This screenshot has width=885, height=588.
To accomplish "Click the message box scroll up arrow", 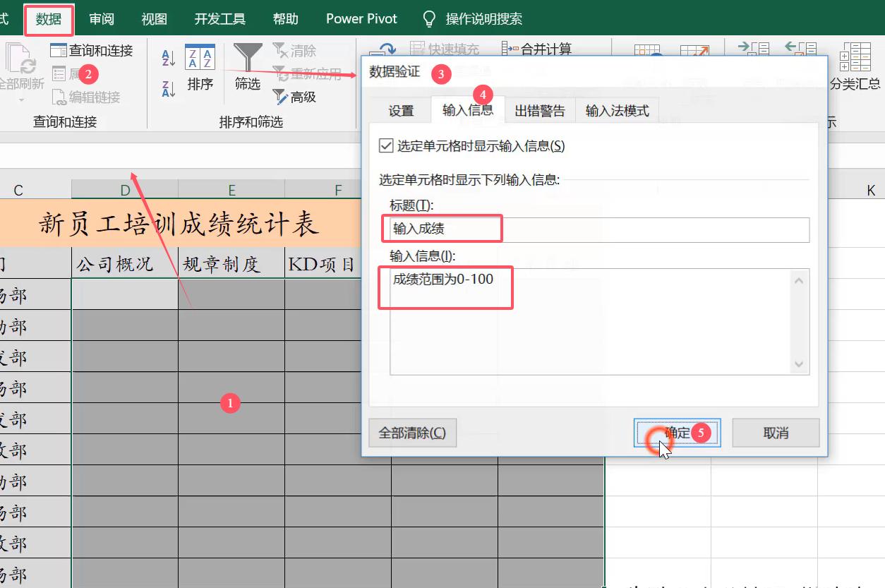I will tap(799, 280).
